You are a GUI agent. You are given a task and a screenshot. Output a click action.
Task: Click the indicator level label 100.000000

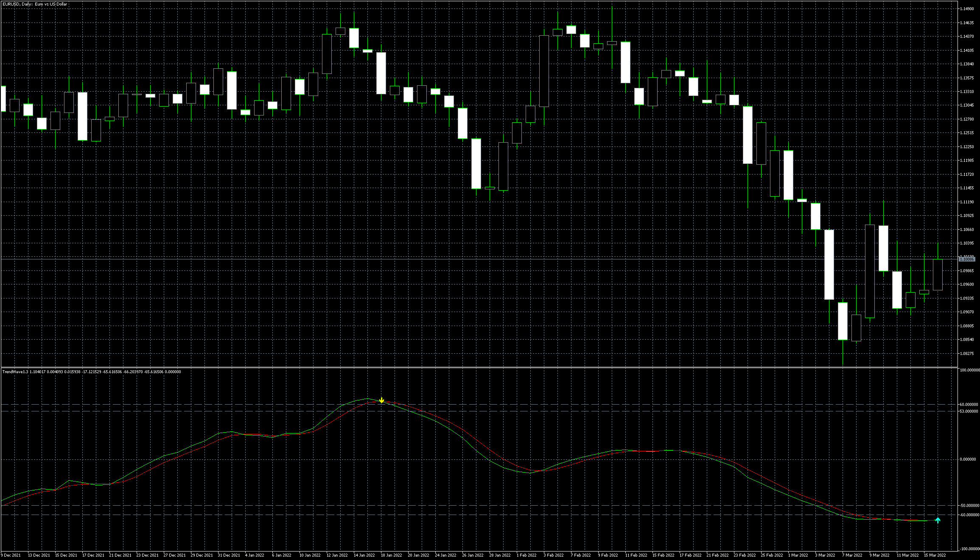[x=969, y=370]
